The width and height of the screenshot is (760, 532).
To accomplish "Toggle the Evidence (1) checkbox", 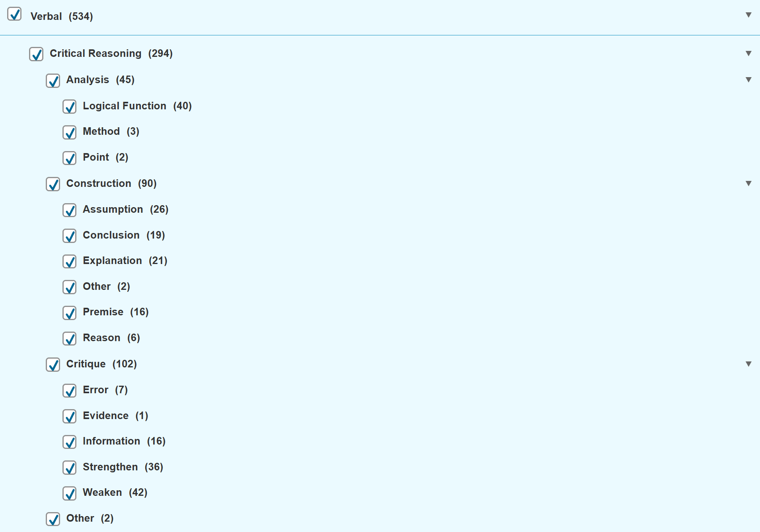I will click(70, 416).
